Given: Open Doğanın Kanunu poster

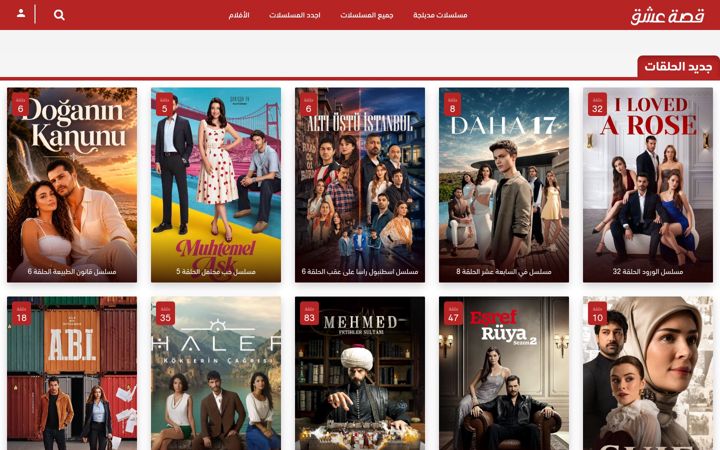Looking at the screenshot, I should pos(72,185).
